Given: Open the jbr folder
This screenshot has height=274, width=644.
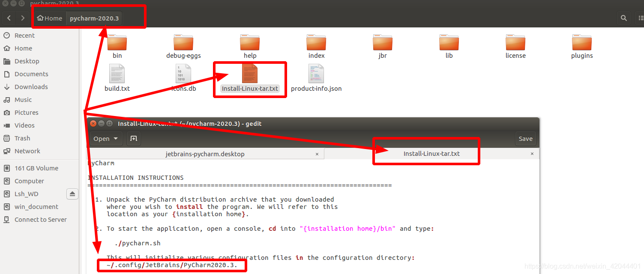Looking at the screenshot, I should (x=383, y=43).
